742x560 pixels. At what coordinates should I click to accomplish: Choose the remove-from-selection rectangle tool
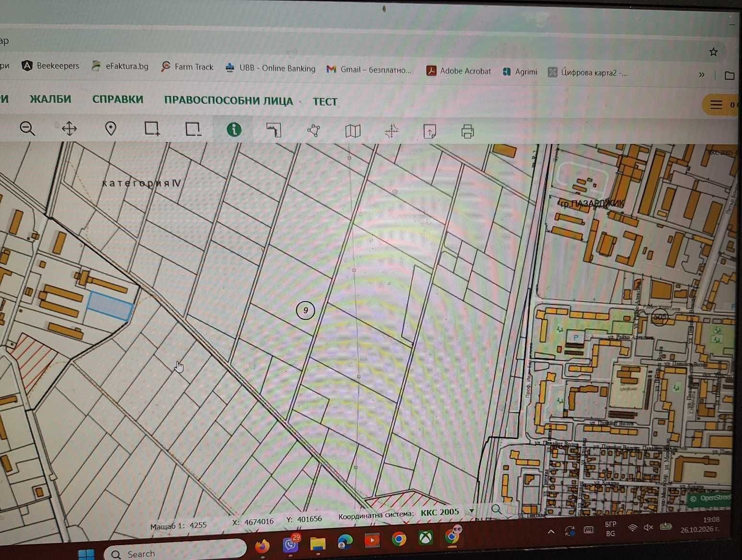pos(193,129)
